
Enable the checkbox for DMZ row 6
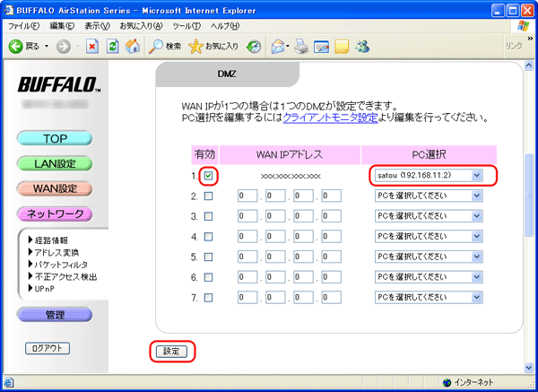(208, 277)
